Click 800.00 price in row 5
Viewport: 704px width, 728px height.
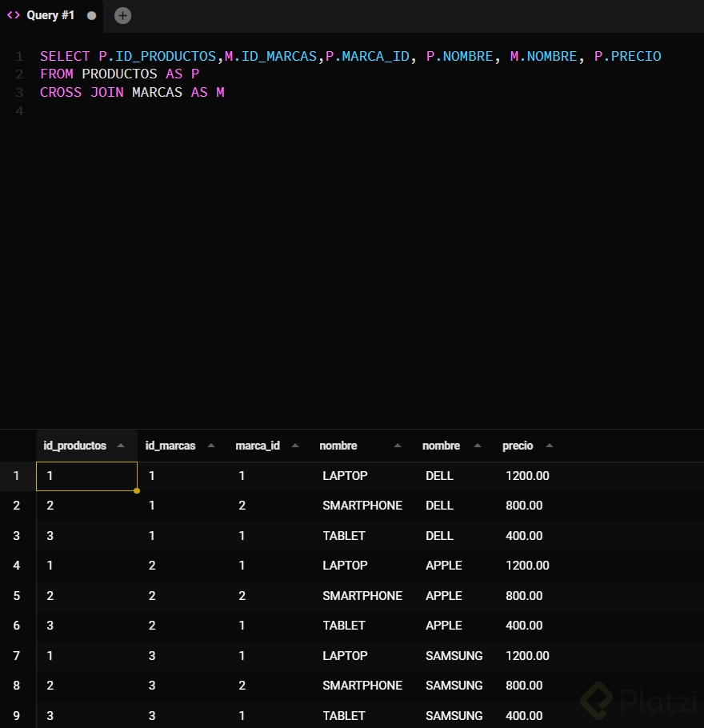(x=524, y=596)
